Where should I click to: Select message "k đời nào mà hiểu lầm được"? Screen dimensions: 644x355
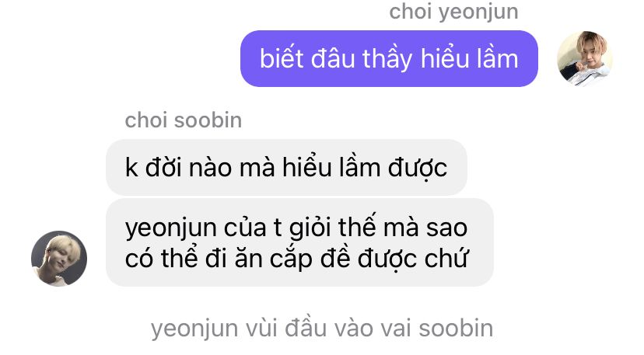286,168
